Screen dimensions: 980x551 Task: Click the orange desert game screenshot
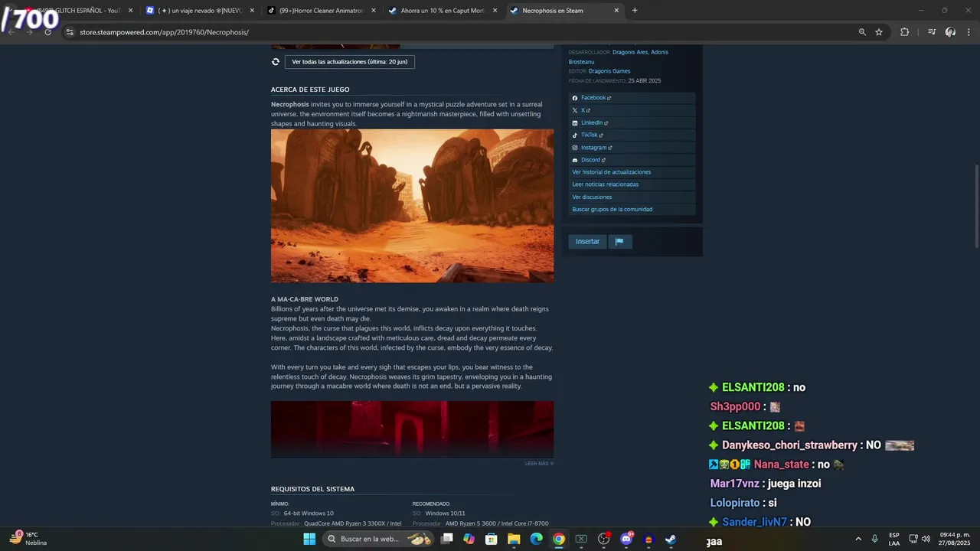click(x=412, y=206)
